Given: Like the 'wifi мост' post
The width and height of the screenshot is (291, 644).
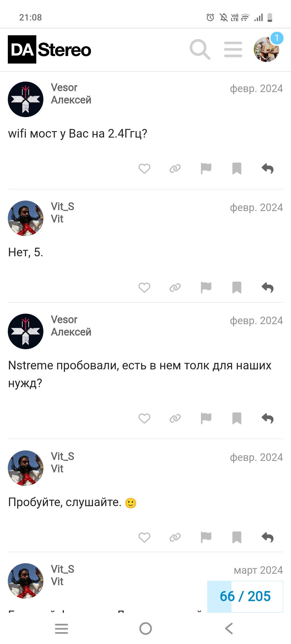Looking at the screenshot, I should pyautogui.click(x=144, y=169).
